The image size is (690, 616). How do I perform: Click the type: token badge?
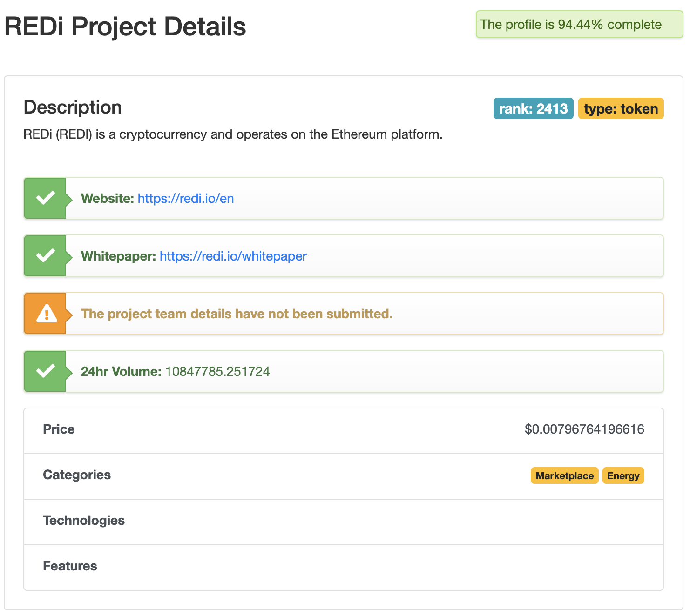point(621,108)
